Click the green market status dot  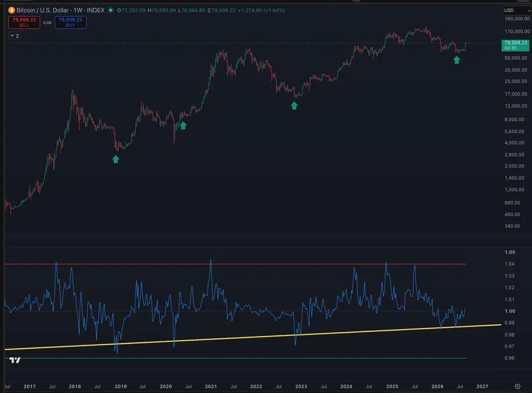click(111, 10)
